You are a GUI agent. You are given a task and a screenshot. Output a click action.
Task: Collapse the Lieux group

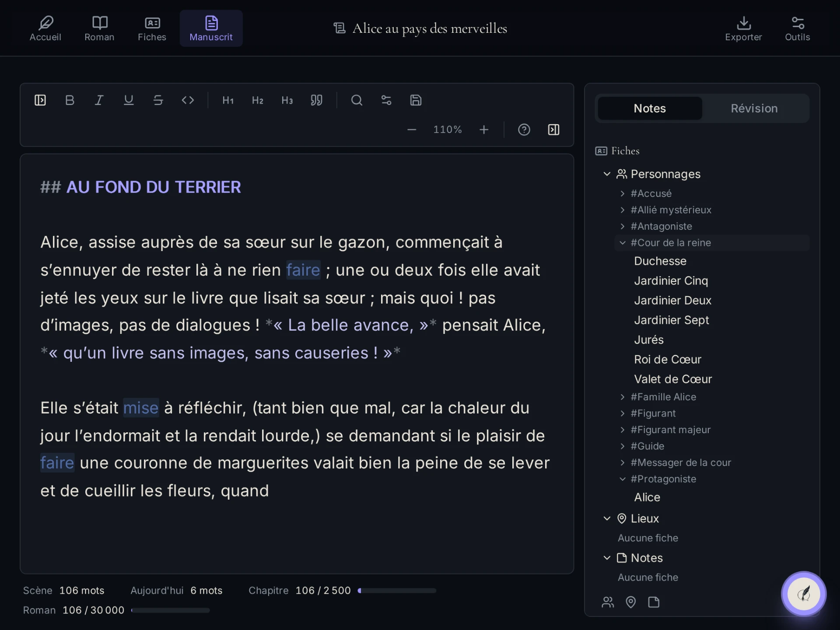pos(607,518)
